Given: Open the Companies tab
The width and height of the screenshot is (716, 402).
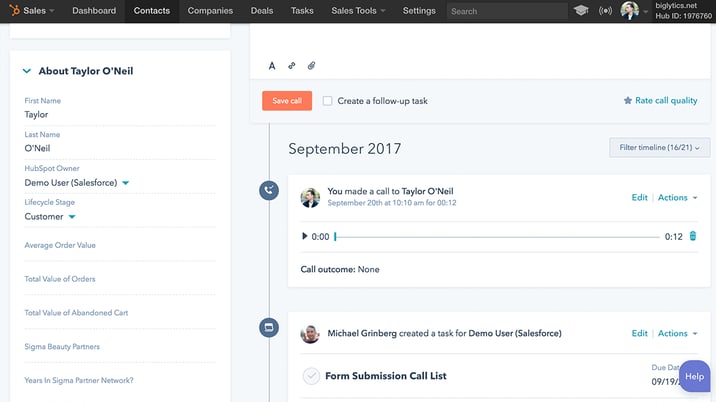Looking at the screenshot, I should (210, 11).
